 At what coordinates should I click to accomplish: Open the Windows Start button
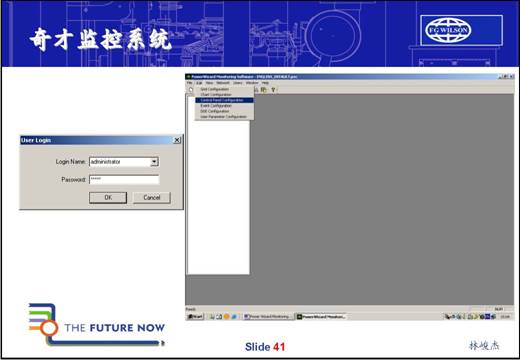(195, 316)
